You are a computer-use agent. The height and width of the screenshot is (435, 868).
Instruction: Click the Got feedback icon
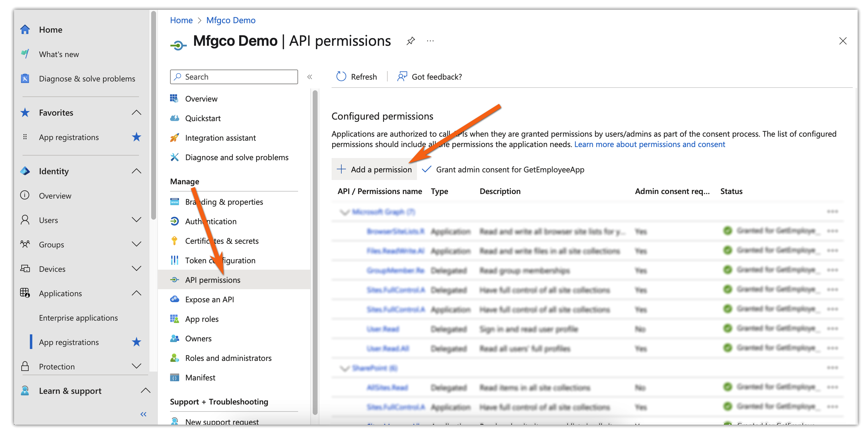click(402, 77)
